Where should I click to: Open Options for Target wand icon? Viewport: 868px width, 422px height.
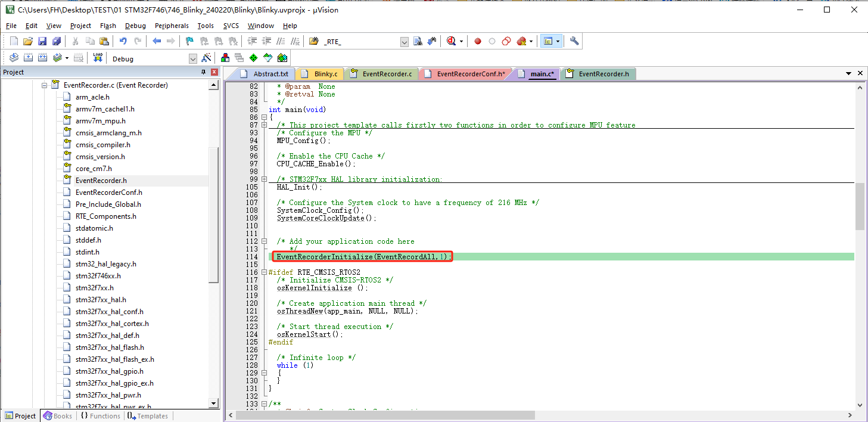(x=206, y=58)
